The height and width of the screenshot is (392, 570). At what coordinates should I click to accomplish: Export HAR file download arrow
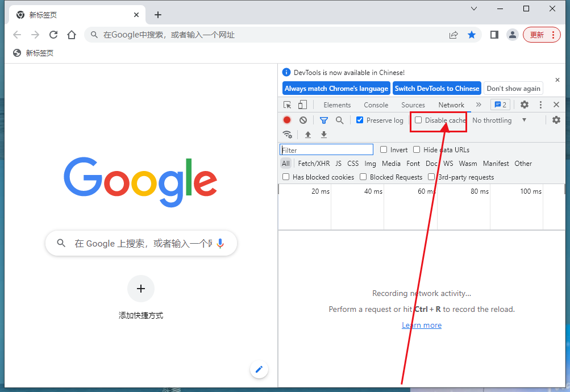click(x=324, y=135)
